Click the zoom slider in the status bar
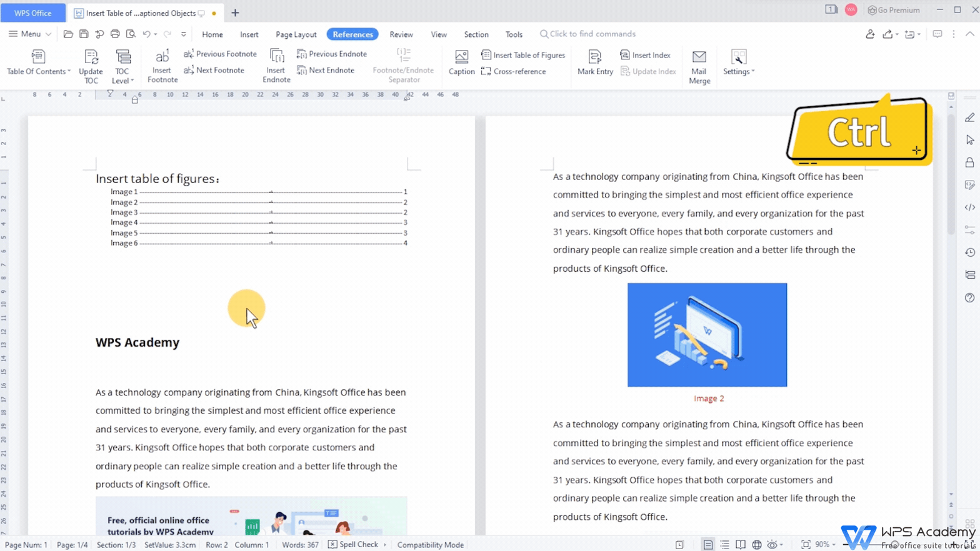This screenshot has width=980, height=551. tap(895, 545)
